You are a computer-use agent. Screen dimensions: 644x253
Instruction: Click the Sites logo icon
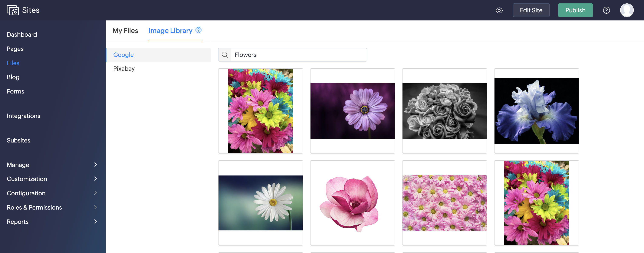(13, 10)
